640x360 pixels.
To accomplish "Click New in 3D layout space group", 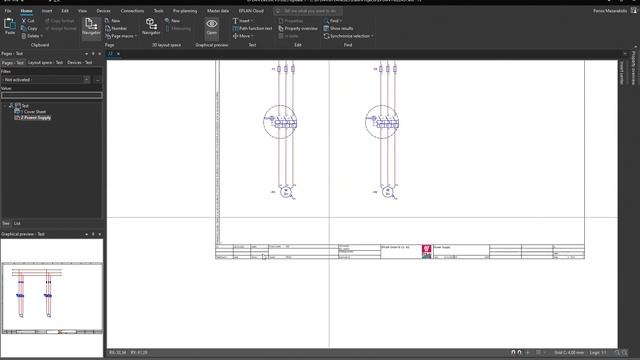I will click(172, 20).
